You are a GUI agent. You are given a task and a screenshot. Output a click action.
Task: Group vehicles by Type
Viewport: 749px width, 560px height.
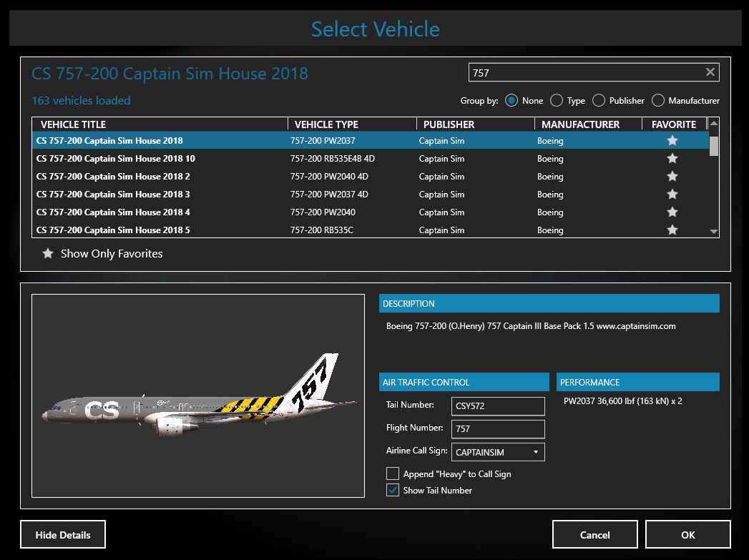tap(556, 101)
